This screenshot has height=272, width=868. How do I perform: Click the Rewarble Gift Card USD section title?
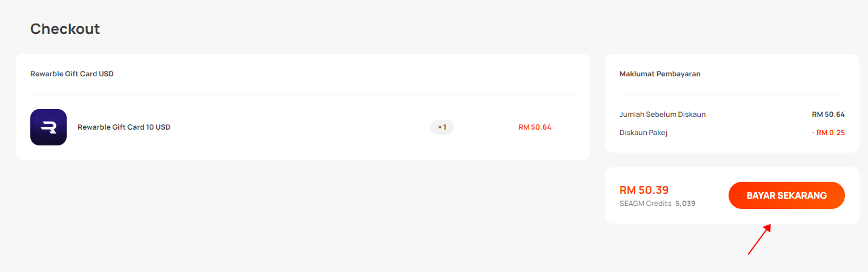[72, 74]
